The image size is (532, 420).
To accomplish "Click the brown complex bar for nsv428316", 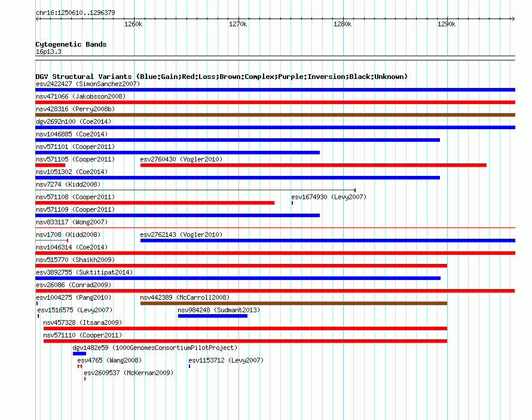I will click(x=275, y=115).
